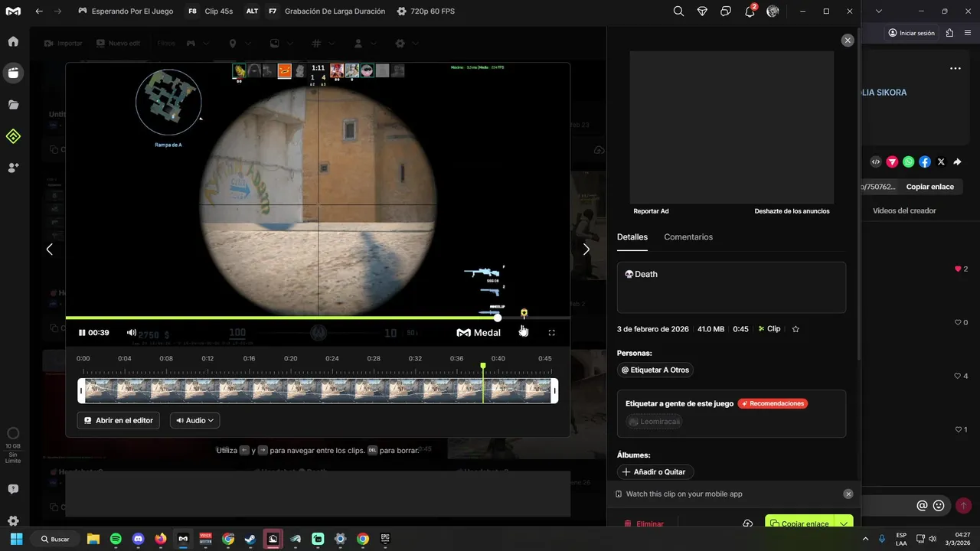980x551 pixels.
Task: Open three-dot menu in browser window
Action: click(x=955, y=68)
